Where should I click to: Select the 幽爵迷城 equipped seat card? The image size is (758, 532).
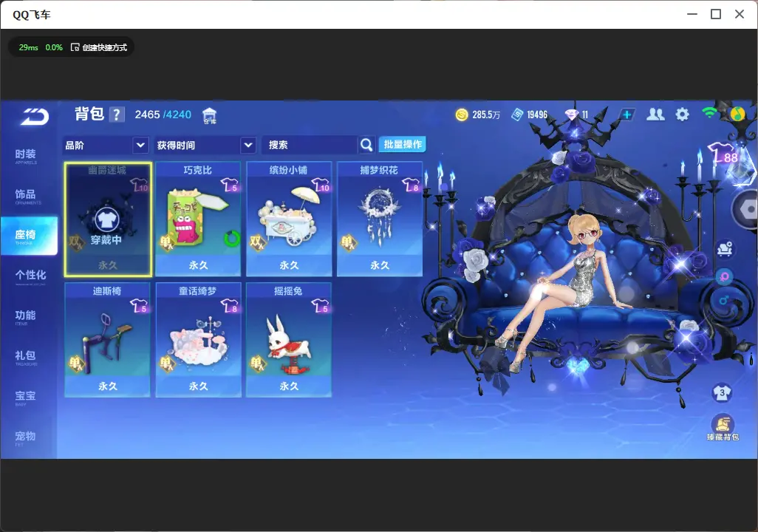point(108,219)
